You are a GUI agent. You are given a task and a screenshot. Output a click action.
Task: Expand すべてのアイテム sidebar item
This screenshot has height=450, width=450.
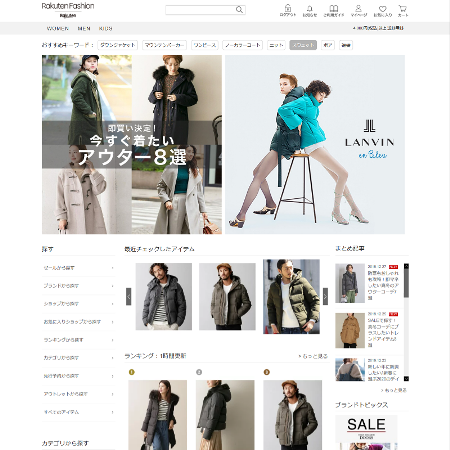click(x=79, y=412)
